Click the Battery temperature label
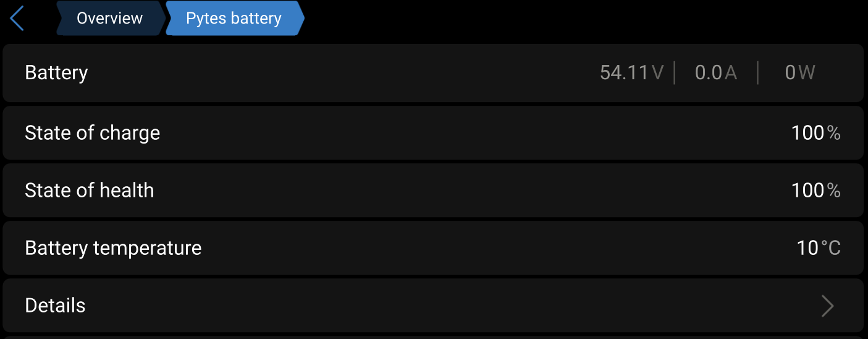The height and width of the screenshot is (339, 868). [113, 248]
